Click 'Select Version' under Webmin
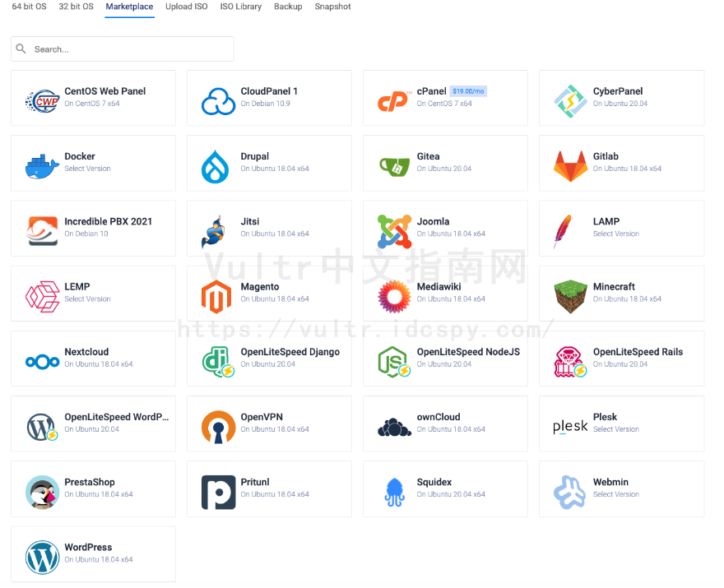The height and width of the screenshot is (588, 724). coord(616,494)
